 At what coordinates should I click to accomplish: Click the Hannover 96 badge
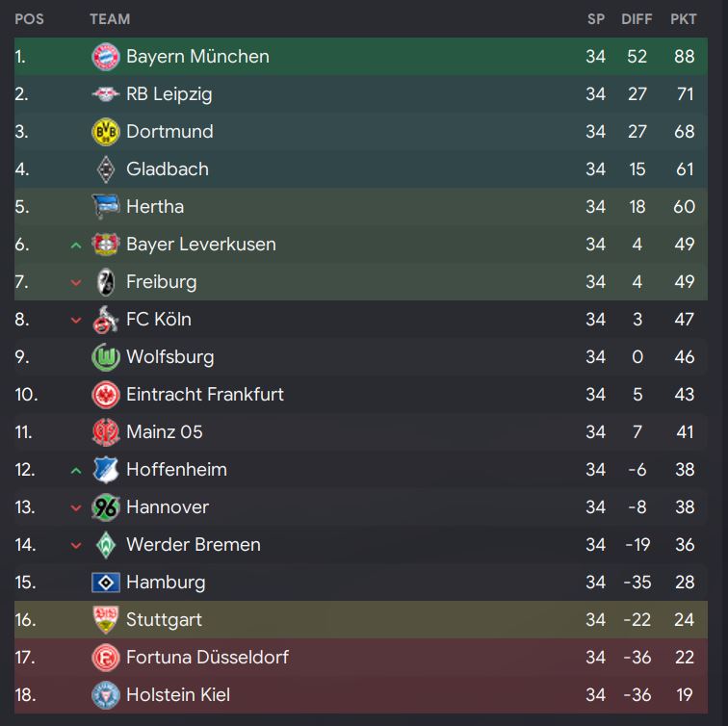pos(106,507)
